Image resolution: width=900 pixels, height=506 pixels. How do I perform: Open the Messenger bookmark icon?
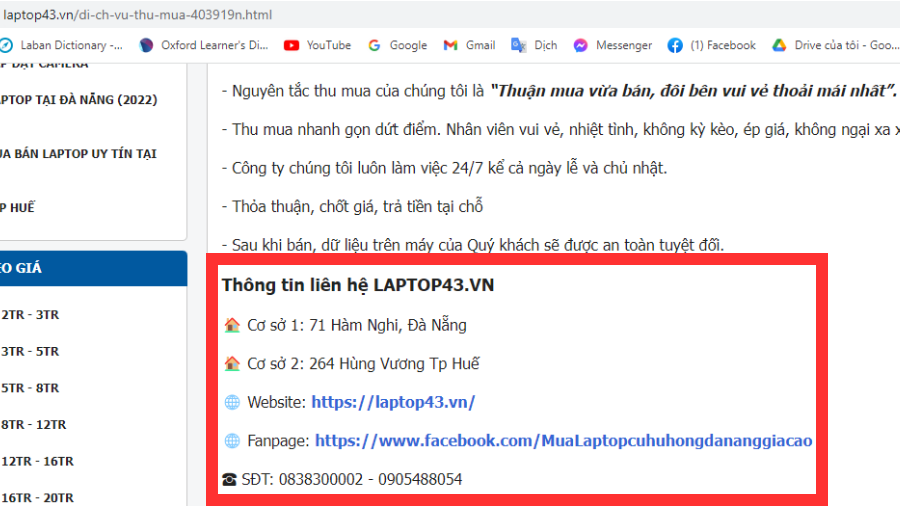(580, 45)
